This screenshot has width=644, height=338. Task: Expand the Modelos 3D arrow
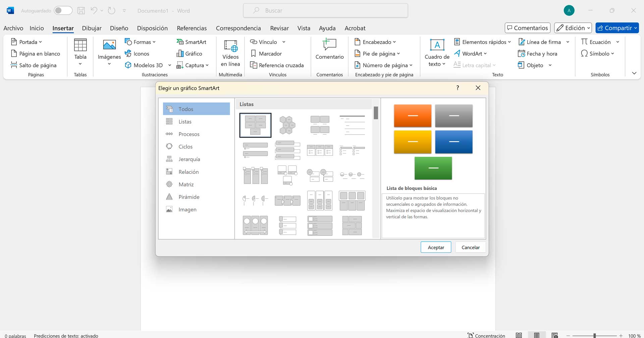point(169,65)
